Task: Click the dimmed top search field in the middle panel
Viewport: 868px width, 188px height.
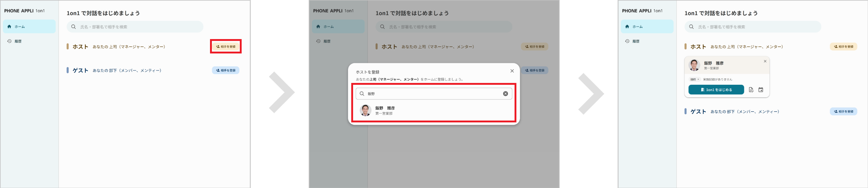Action: click(x=444, y=27)
